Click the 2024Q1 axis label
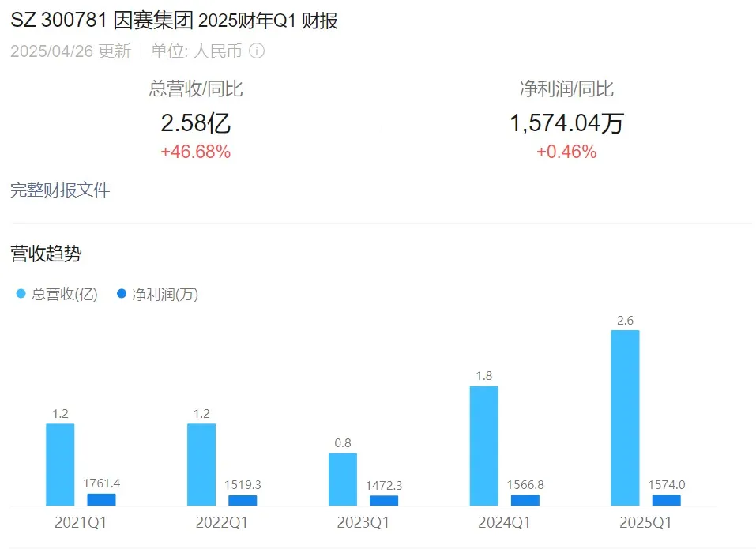The image size is (756, 553). pyautogui.click(x=504, y=523)
